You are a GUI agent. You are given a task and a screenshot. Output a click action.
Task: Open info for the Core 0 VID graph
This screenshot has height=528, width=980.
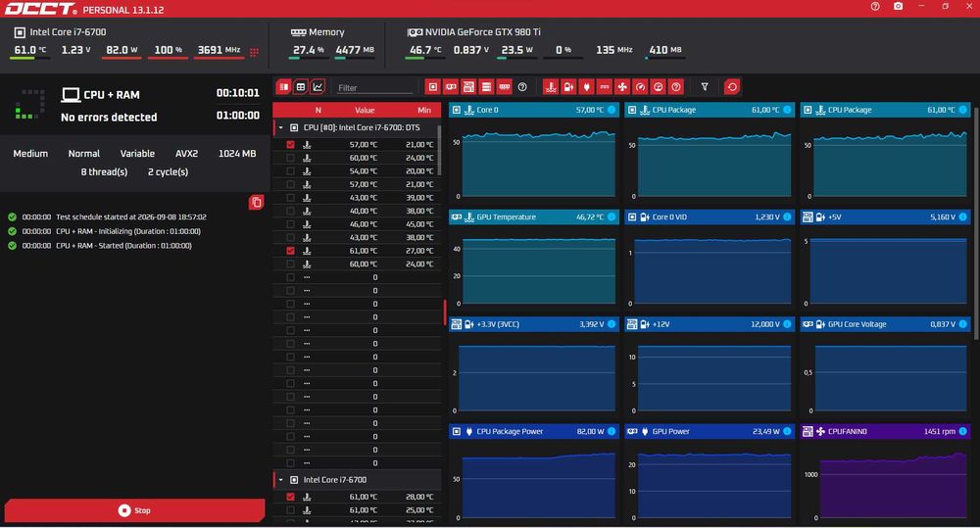pos(787,216)
